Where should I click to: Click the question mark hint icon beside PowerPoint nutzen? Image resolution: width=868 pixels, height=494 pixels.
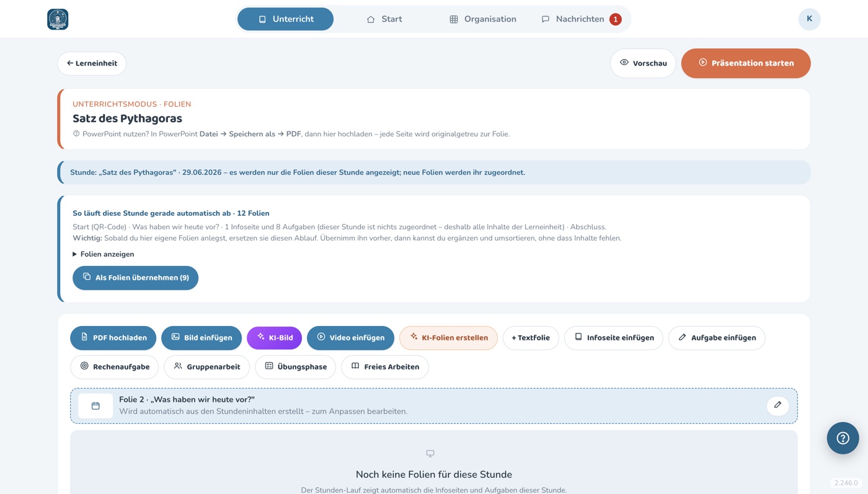pos(76,134)
